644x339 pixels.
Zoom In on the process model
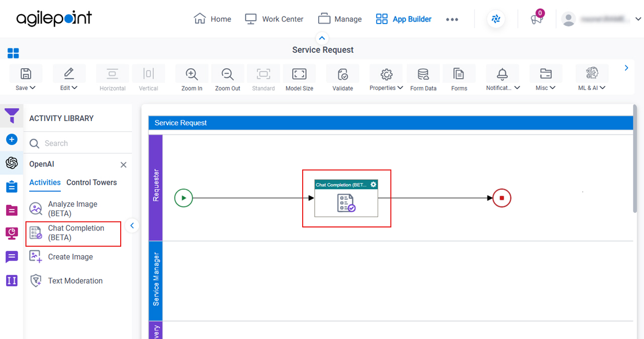point(192,74)
